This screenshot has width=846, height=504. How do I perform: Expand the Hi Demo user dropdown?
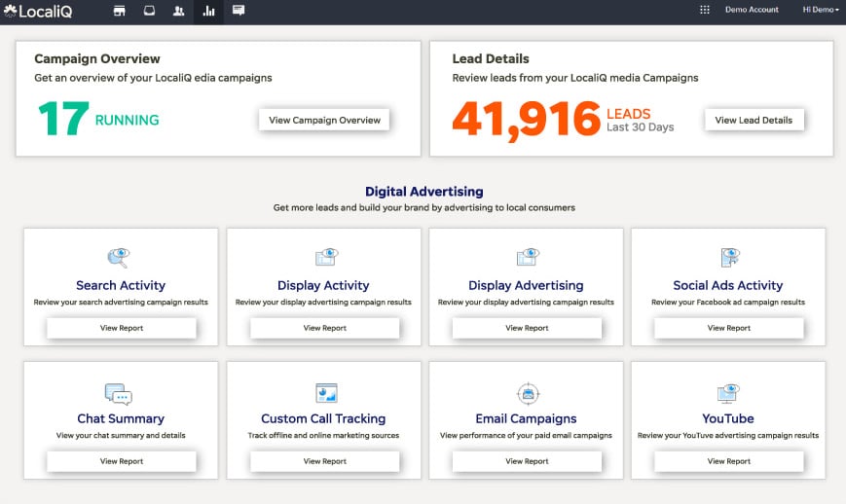pos(820,10)
